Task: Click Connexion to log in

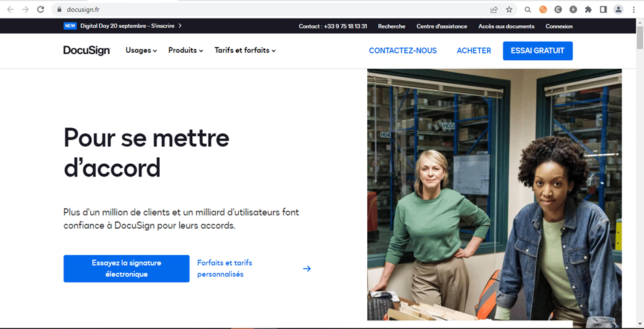Action: (x=559, y=26)
